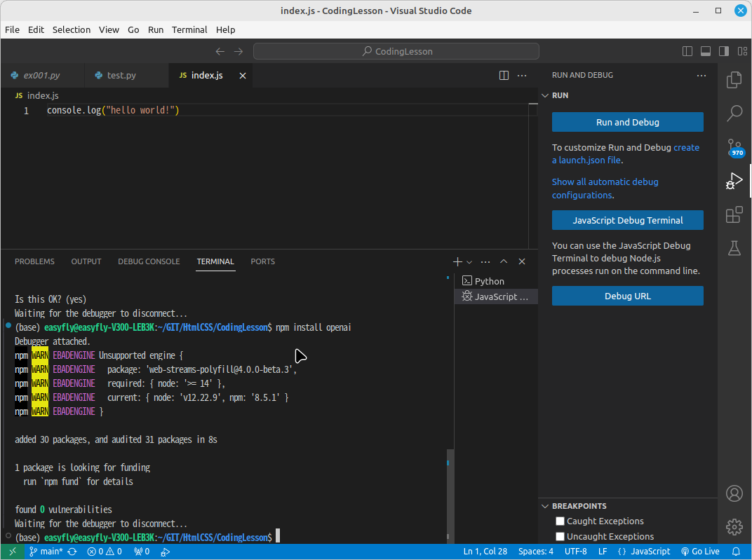Change Spaces: 4 indentation setting

point(536,552)
